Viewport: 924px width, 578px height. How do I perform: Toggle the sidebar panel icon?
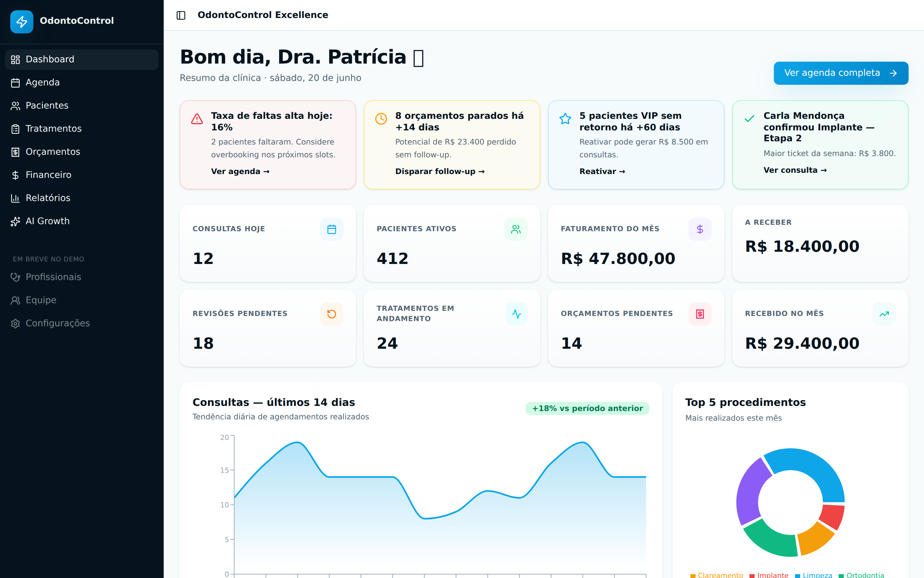[181, 15]
